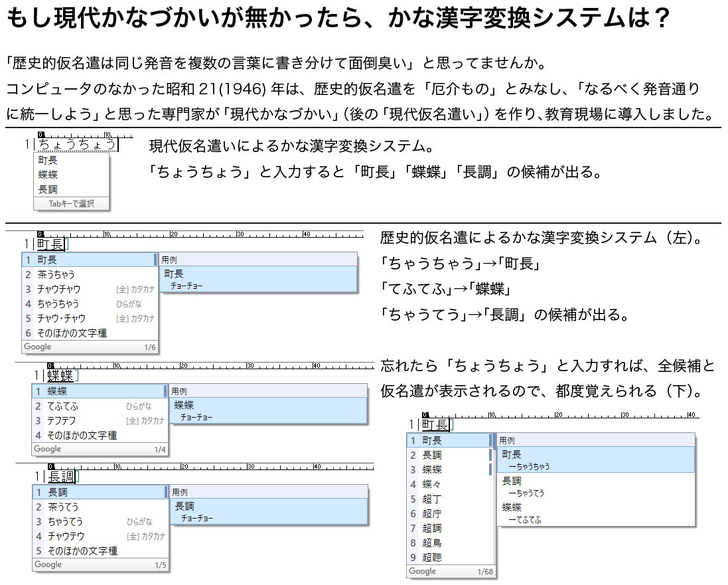Viewport: 728px width, 585px height.
Task: Click 町長 チョーチョー usage example
Action: point(259,280)
